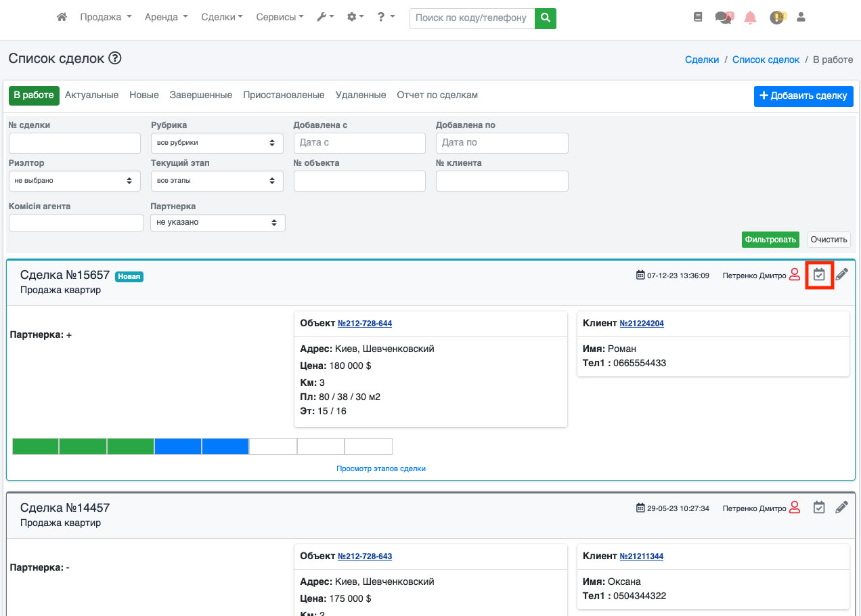Click Добавить сделку button

pyautogui.click(x=803, y=96)
